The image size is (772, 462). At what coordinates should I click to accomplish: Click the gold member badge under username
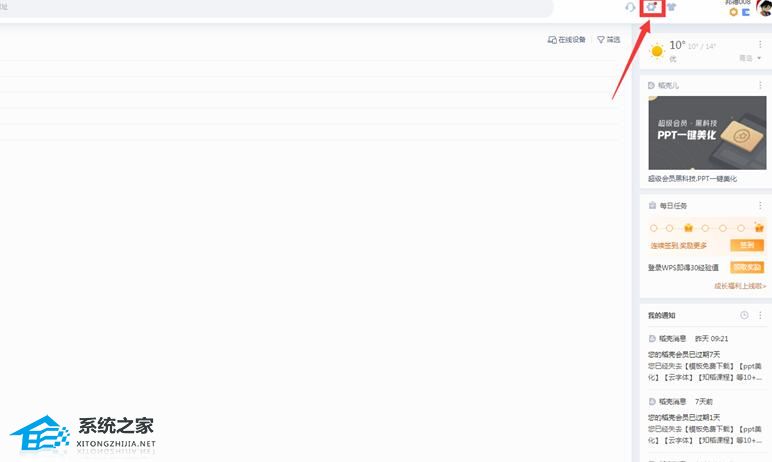[x=734, y=12]
